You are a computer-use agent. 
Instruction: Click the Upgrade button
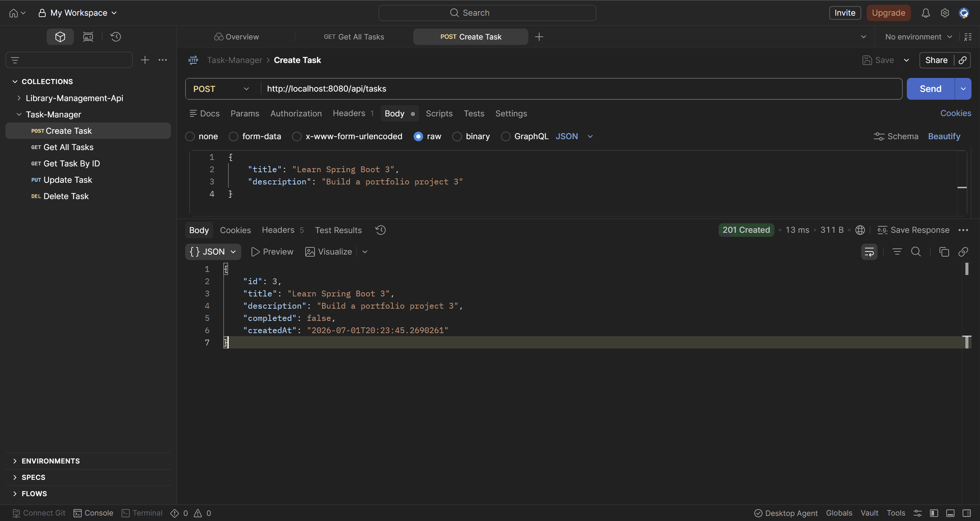(x=888, y=13)
